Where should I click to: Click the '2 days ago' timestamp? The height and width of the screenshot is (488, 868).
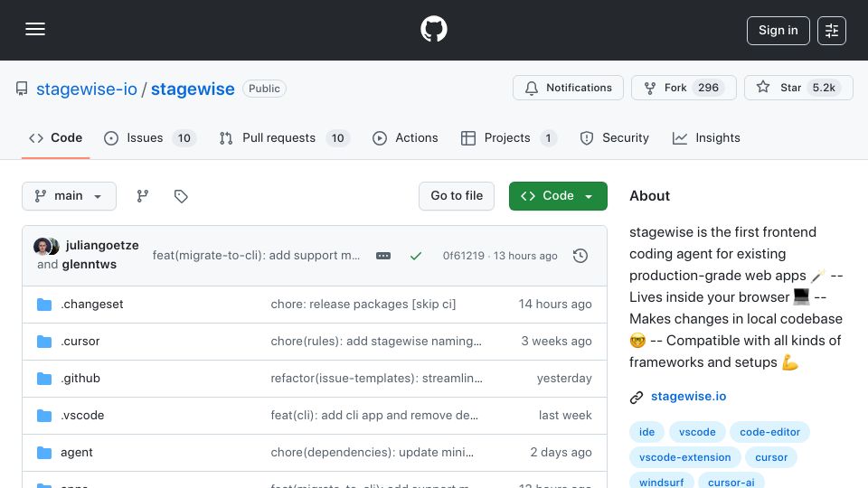[561, 453]
